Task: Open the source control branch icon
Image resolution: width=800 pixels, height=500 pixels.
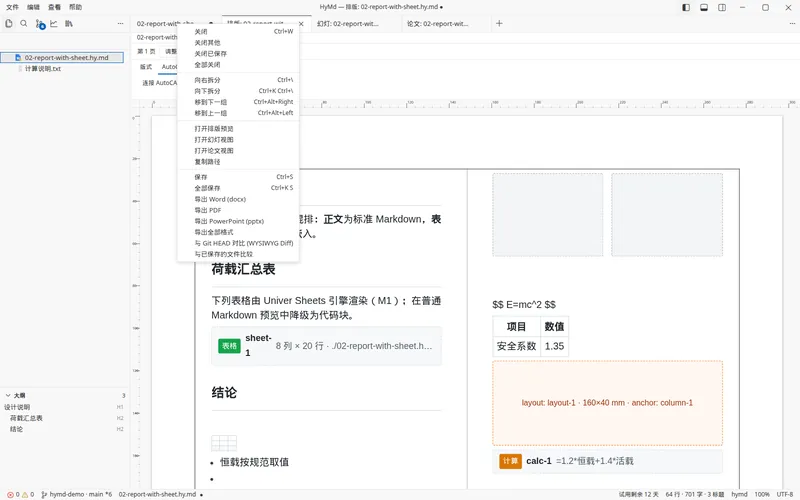Action: click(40, 24)
